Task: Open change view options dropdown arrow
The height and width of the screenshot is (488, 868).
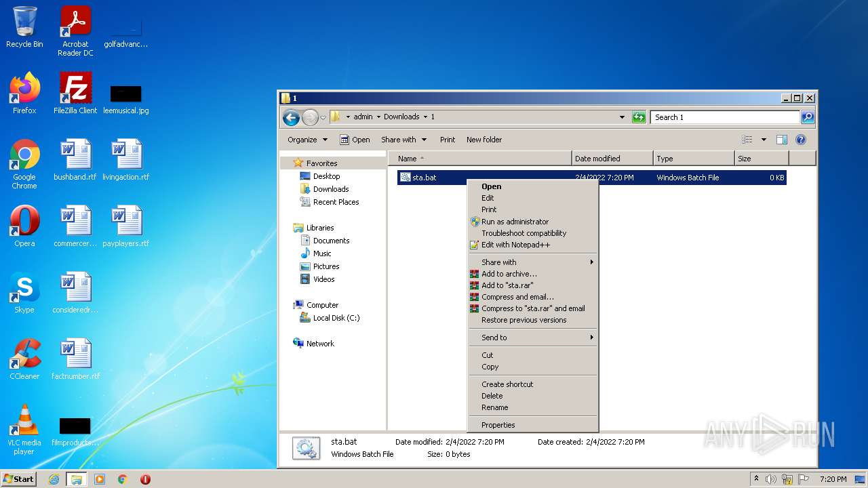Action: (x=764, y=140)
